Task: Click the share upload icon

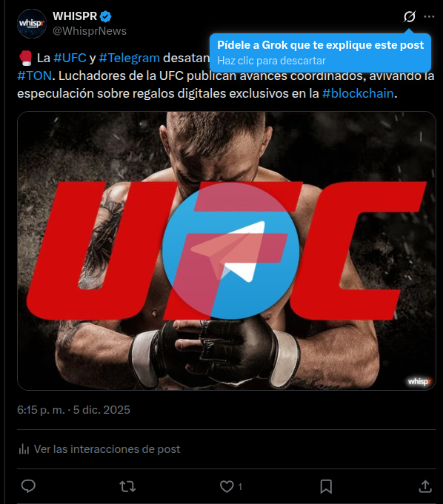Action: (x=425, y=486)
